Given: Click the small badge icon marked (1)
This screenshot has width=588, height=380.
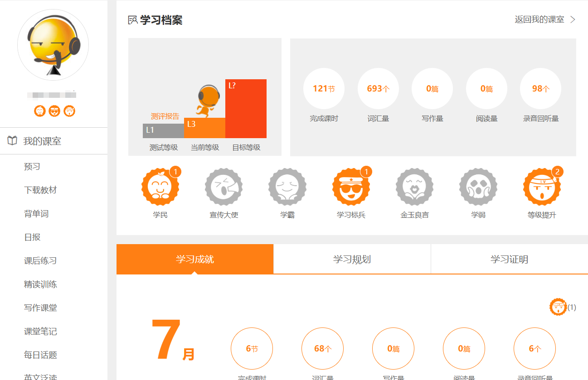Looking at the screenshot, I should [x=558, y=307].
